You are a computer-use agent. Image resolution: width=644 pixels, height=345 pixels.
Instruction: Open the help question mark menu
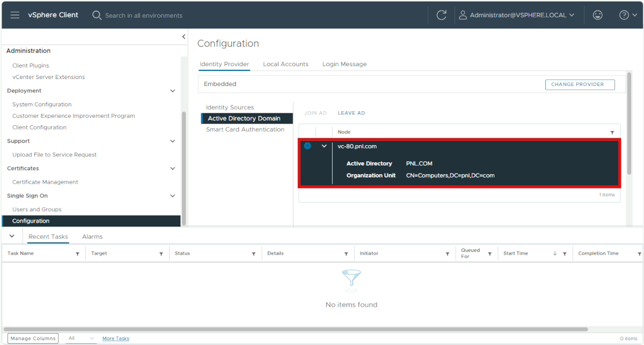click(x=627, y=15)
